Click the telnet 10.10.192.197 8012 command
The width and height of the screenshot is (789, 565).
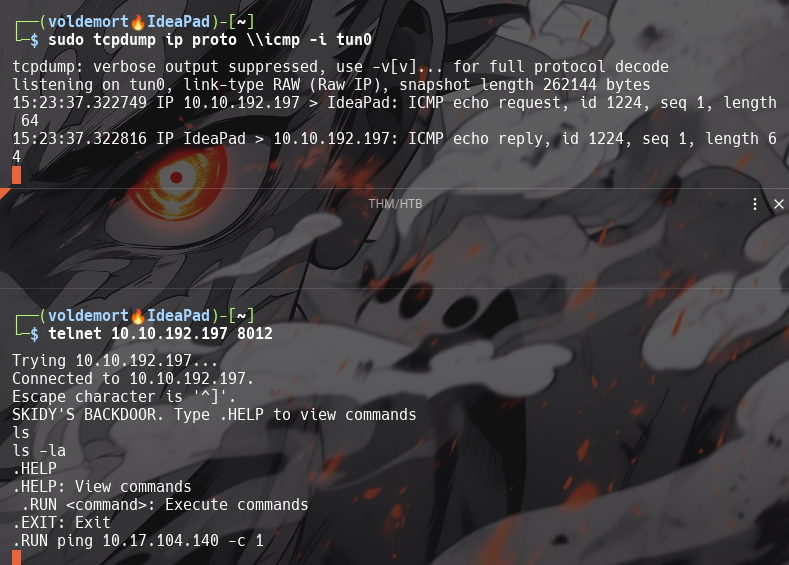click(x=161, y=334)
